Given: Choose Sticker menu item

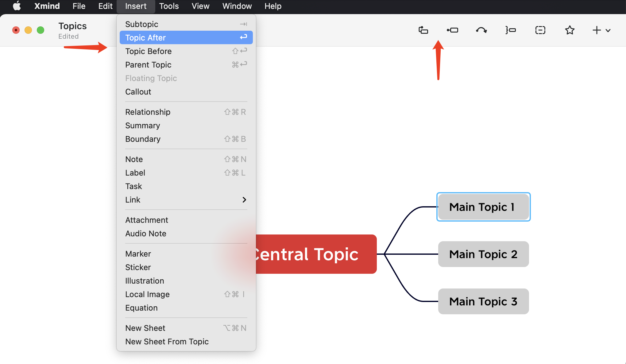Looking at the screenshot, I should (x=186, y=267).
